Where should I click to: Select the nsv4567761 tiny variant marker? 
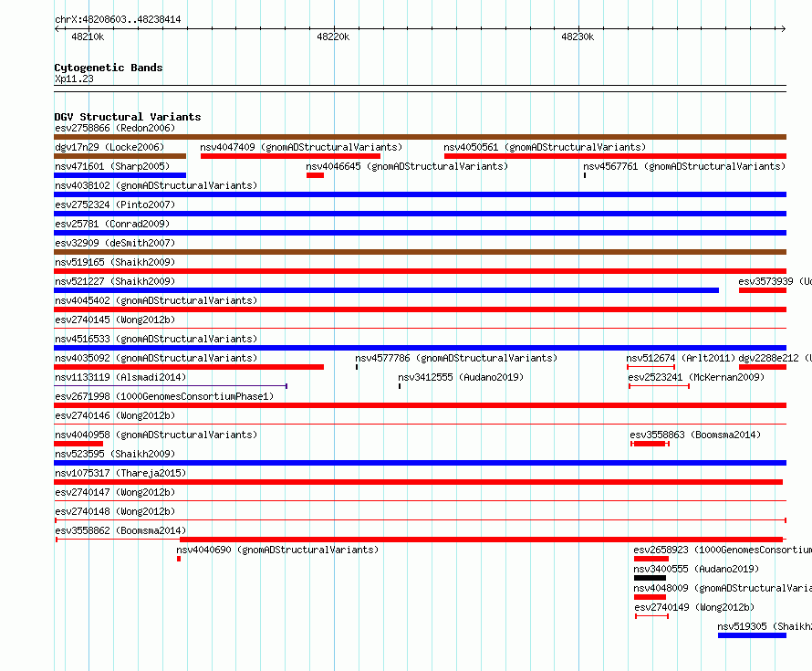585,175
